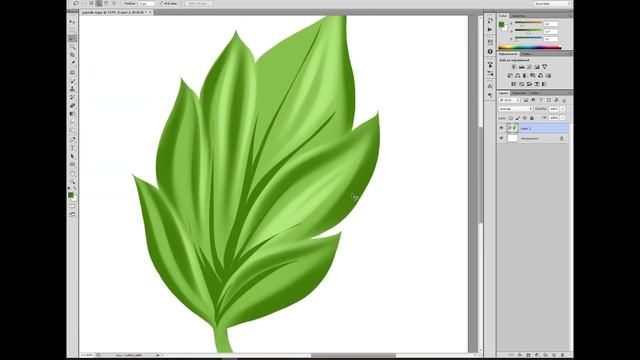Select the Pen tool

click(72, 140)
